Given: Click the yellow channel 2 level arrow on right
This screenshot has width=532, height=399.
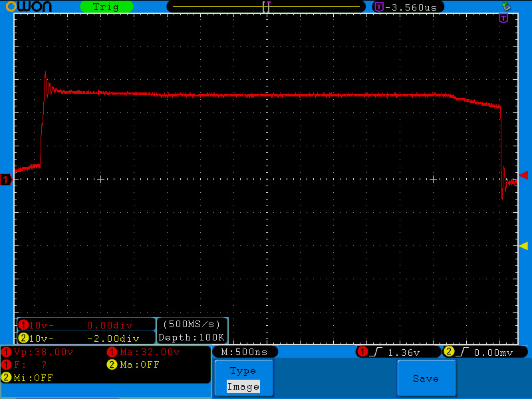Looking at the screenshot, I should (523, 246).
